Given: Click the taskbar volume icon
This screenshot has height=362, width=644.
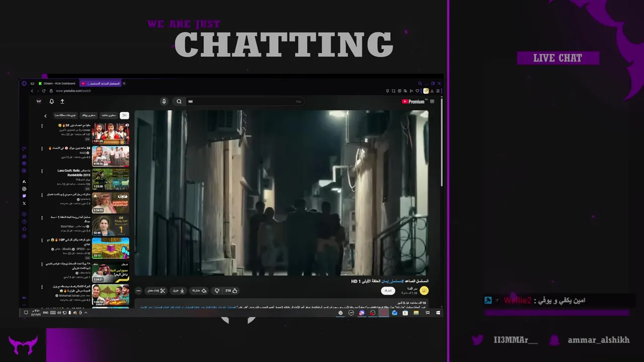Looking at the screenshot, I should (59, 313).
